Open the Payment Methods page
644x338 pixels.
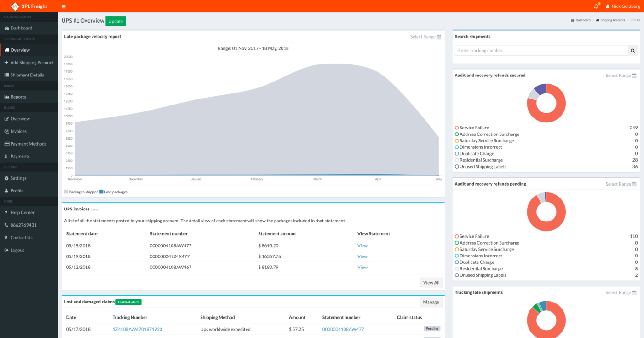[29, 144]
